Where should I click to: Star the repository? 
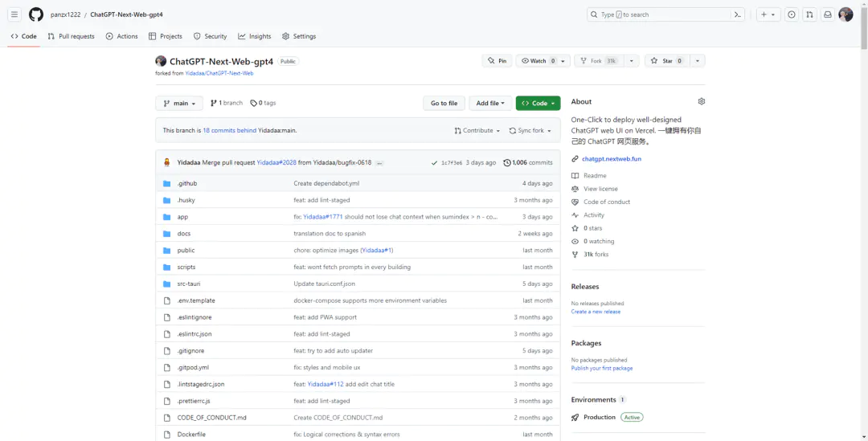[x=666, y=61]
